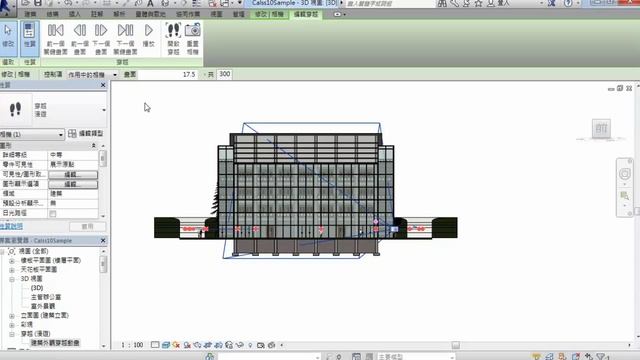The height and width of the screenshot is (360, 640).
Task: Expand 天花板平面圖 in project browser
Action: point(12,270)
